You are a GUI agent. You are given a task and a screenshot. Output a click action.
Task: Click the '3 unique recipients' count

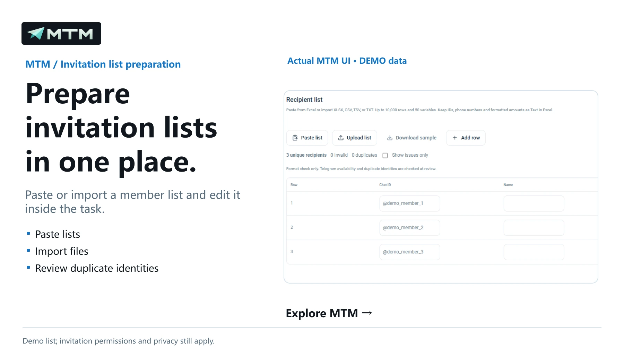pyautogui.click(x=306, y=155)
